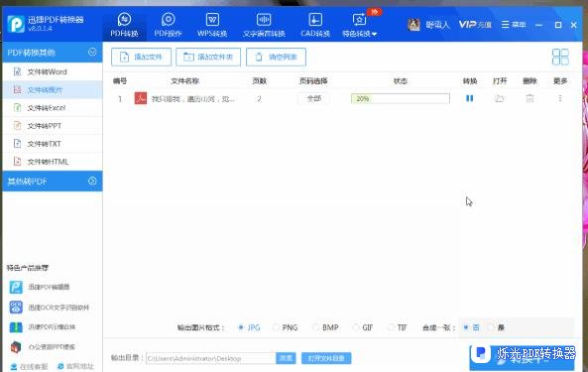
Task: Collapse the PDF转换其他 sidebar section
Action: (92, 53)
